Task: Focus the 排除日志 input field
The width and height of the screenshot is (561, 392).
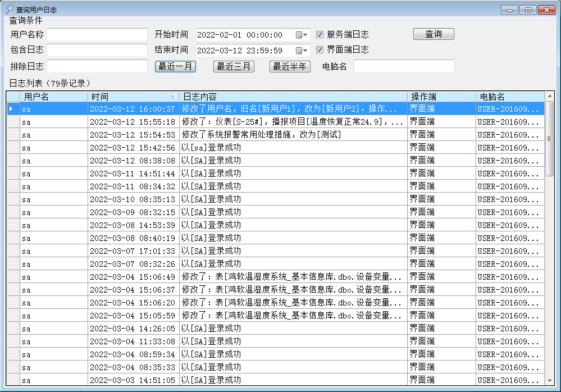Action: (x=97, y=66)
